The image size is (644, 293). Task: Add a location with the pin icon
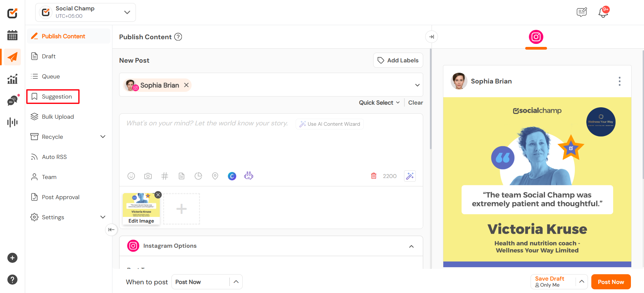(215, 176)
